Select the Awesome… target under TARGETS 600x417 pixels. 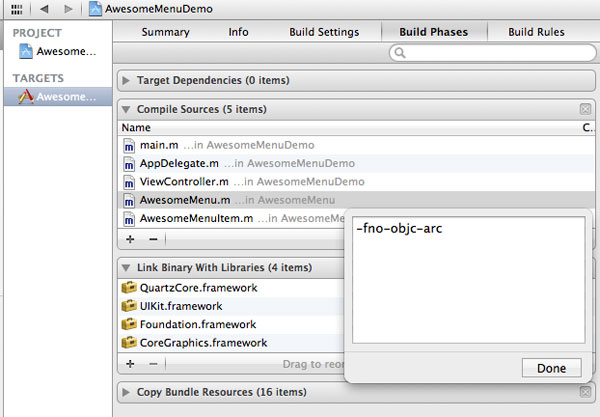pos(58,96)
